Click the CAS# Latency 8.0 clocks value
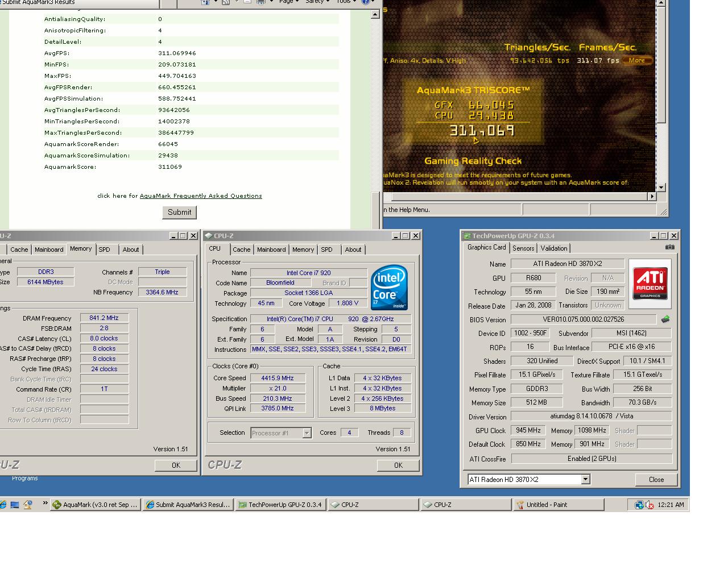The height and width of the screenshot is (582, 728). (x=104, y=339)
